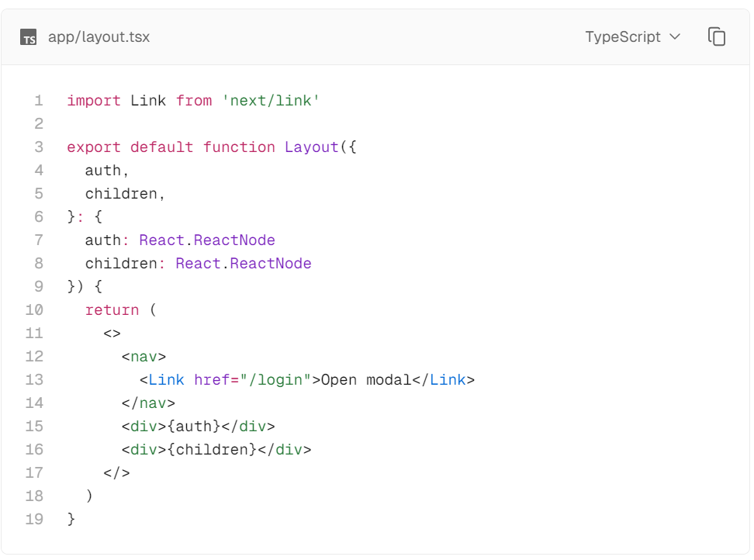The height and width of the screenshot is (560, 754).
Task: Click 'children,' parameter on line 5
Action: point(125,194)
